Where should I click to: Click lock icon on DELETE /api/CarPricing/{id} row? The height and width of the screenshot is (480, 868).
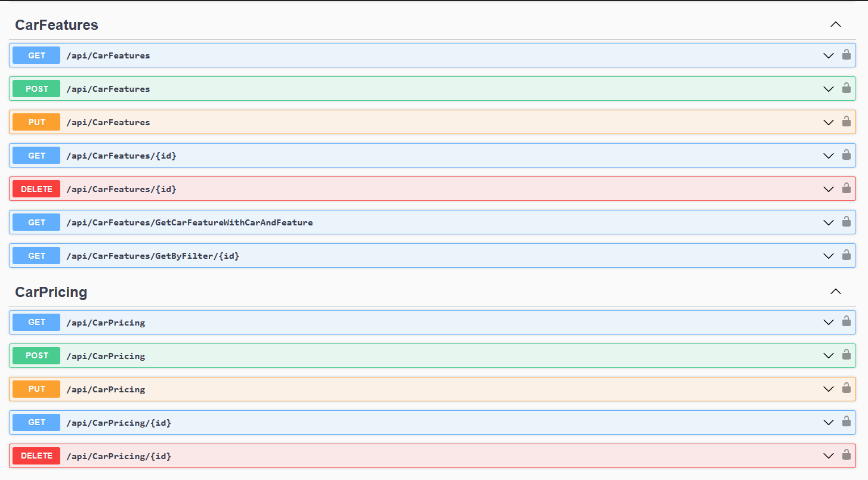(x=846, y=455)
